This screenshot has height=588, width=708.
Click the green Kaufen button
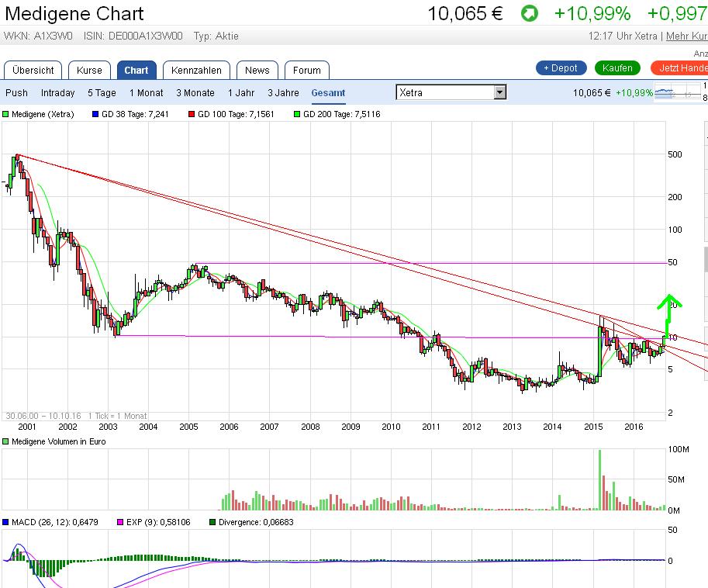click(617, 67)
